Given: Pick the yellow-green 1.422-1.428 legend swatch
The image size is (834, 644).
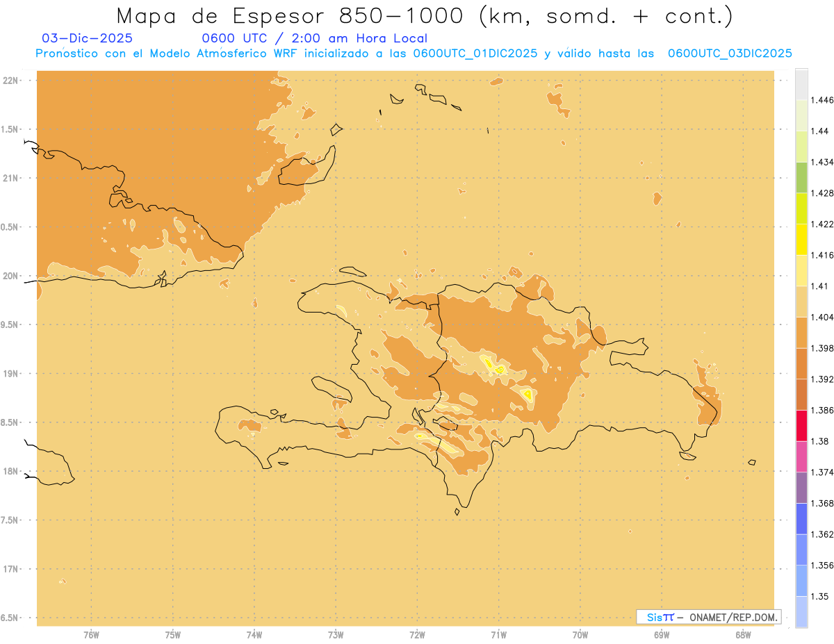Looking at the screenshot, I should point(801,208).
